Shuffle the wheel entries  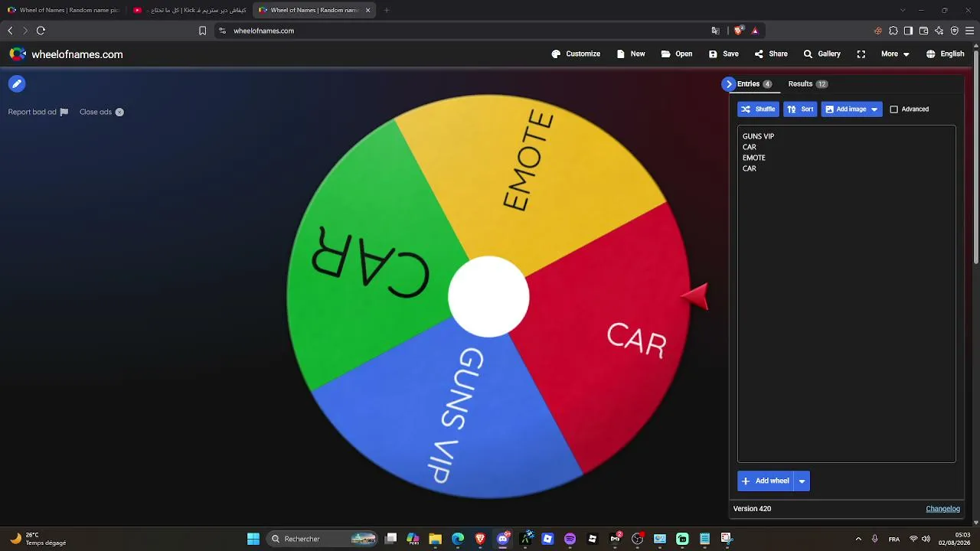[x=758, y=109]
